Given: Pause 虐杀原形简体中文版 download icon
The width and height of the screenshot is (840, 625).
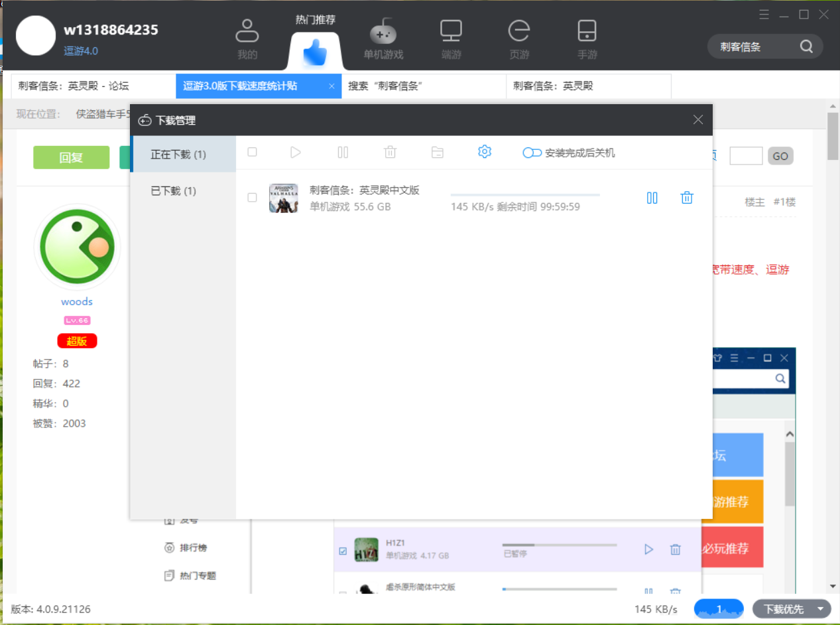Looking at the screenshot, I should coord(649,591).
